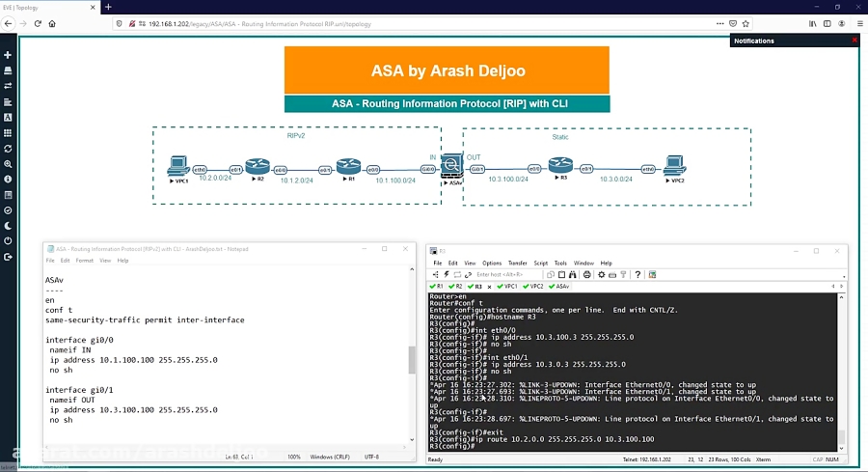Open the configured objects text icon in sidebar
868x472 pixels.
[8, 118]
